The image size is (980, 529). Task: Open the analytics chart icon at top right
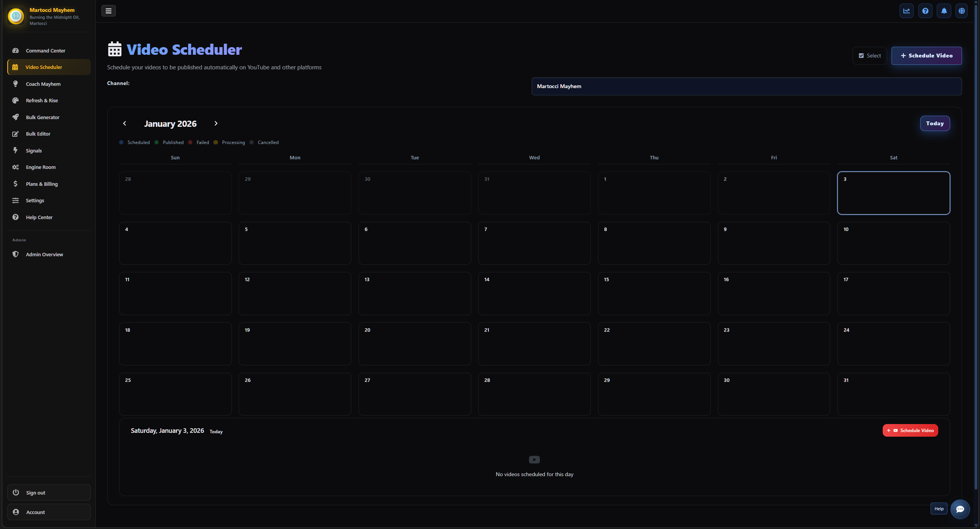click(906, 11)
